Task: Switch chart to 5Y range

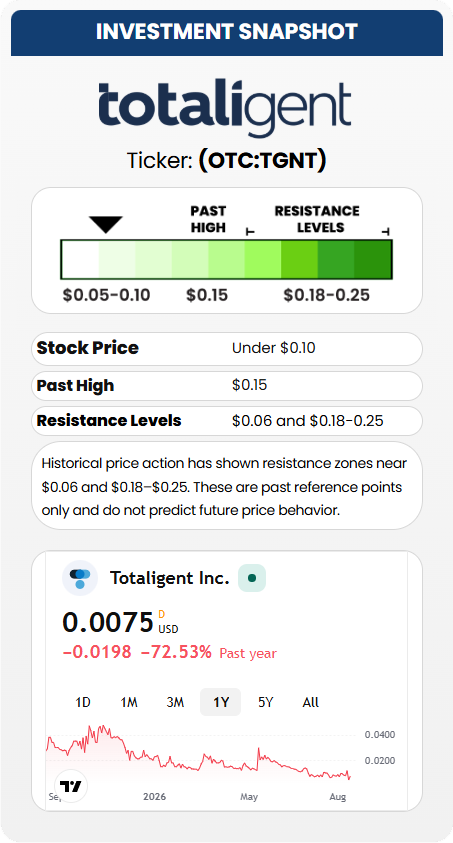Action: tap(265, 702)
